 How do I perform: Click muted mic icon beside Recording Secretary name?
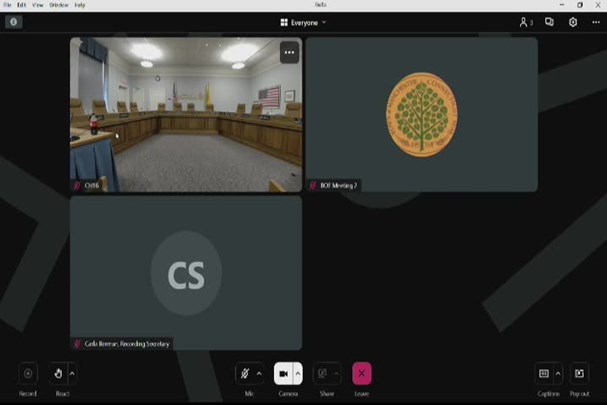point(77,344)
